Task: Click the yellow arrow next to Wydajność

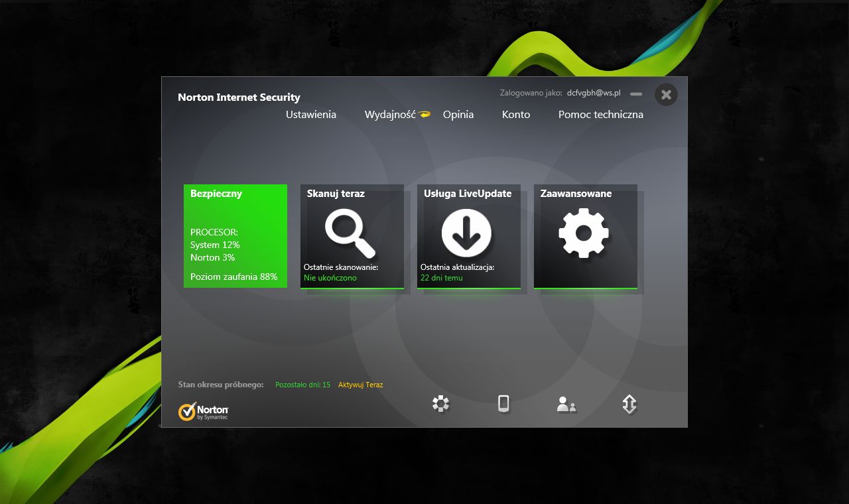Action: pos(424,114)
